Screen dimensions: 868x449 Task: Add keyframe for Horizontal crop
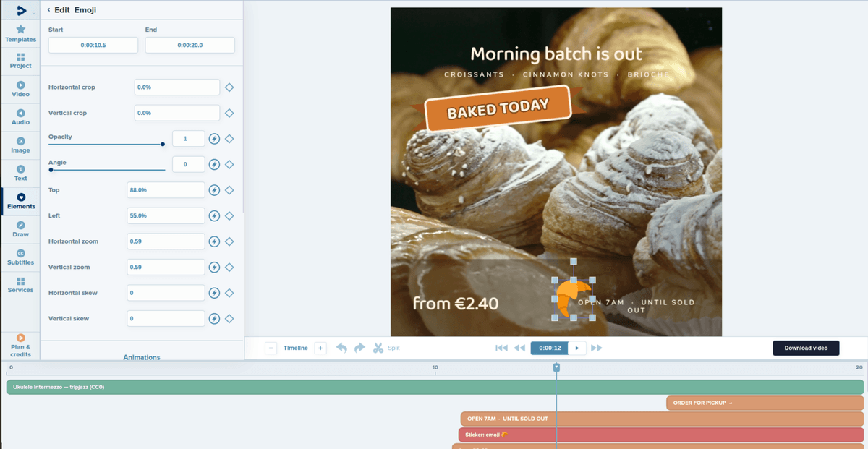coord(229,87)
